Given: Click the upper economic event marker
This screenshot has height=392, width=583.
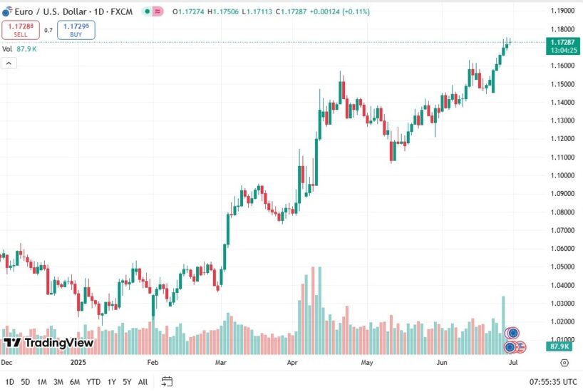Looking at the screenshot, I should tap(512, 333).
